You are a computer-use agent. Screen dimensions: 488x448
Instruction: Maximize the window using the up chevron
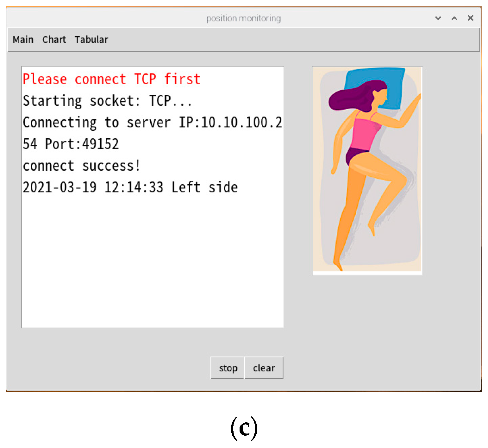pyautogui.click(x=454, y=18)
